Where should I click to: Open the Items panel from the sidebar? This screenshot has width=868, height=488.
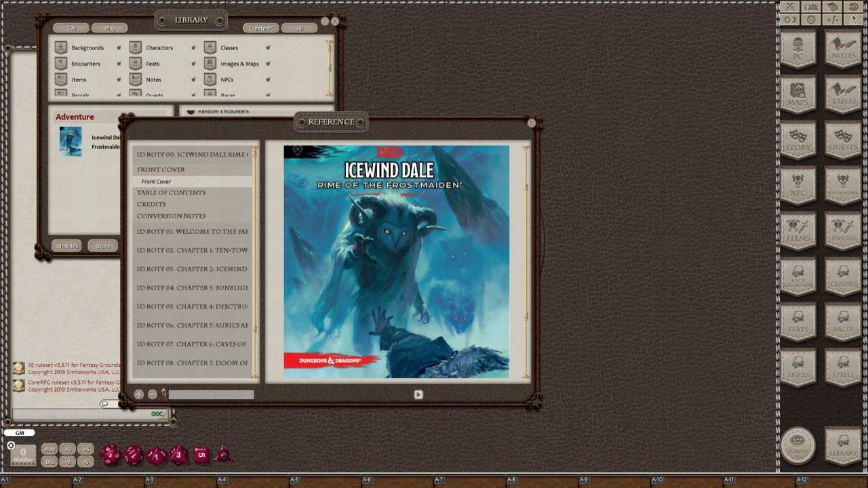[798, 232]
